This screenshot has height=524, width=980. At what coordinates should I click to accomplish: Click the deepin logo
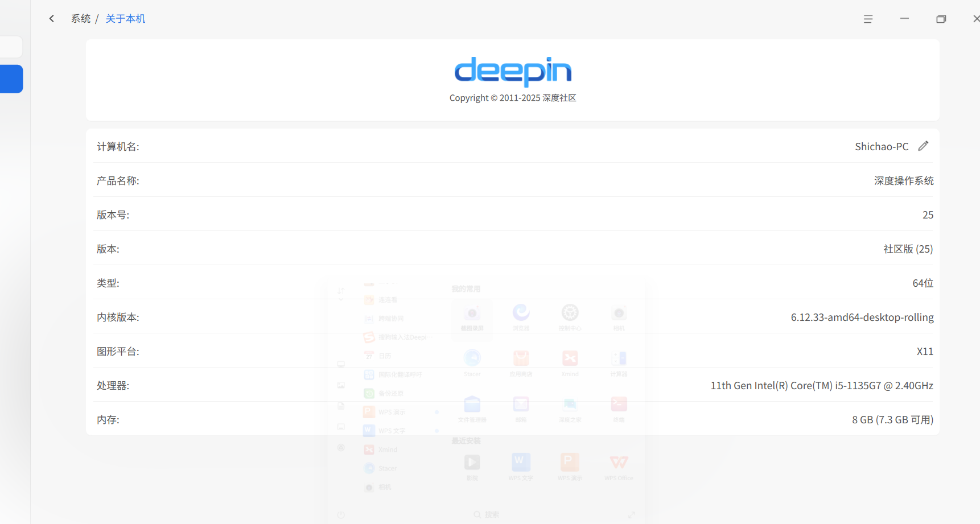(x=513, y=72)
